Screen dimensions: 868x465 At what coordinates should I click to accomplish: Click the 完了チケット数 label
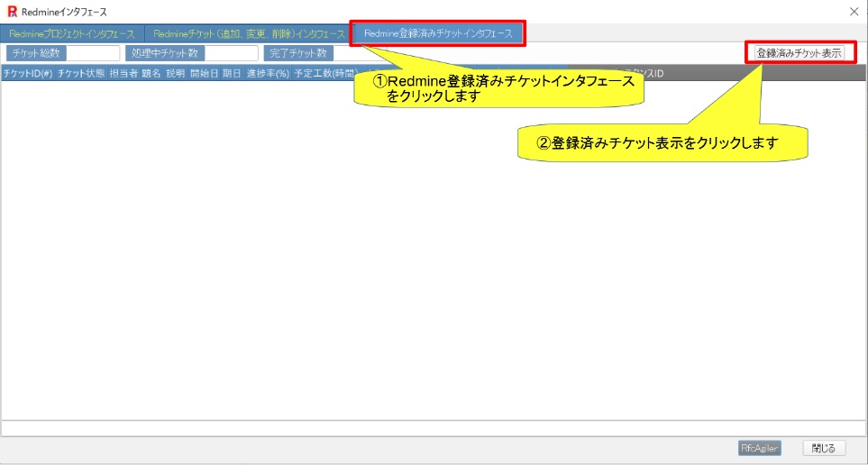298,53
